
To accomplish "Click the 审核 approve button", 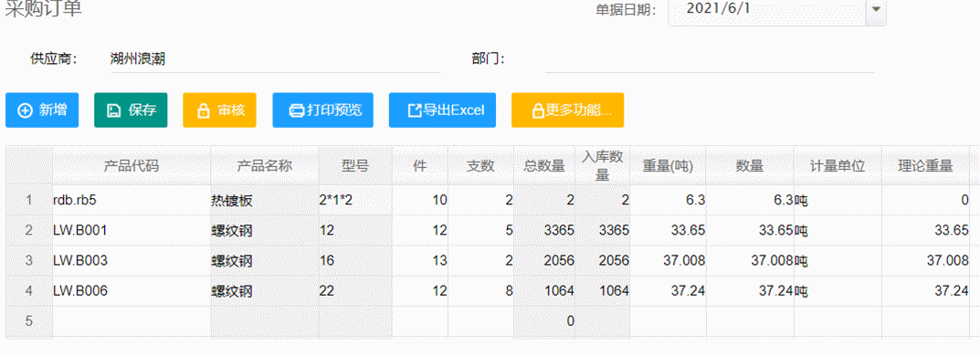I will (x=219, y=110).
